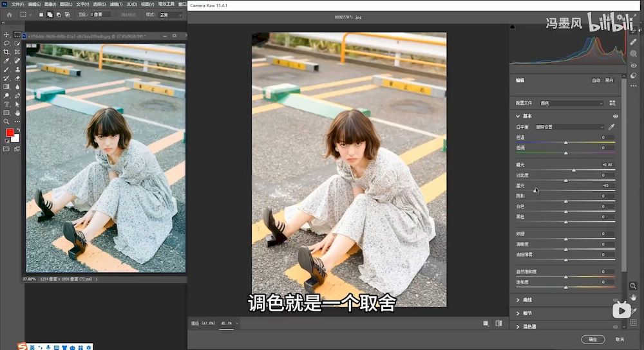The image size is (644, 350).
Task: Toggle before/after view in Camera Raw
Action: coord(498,324)
